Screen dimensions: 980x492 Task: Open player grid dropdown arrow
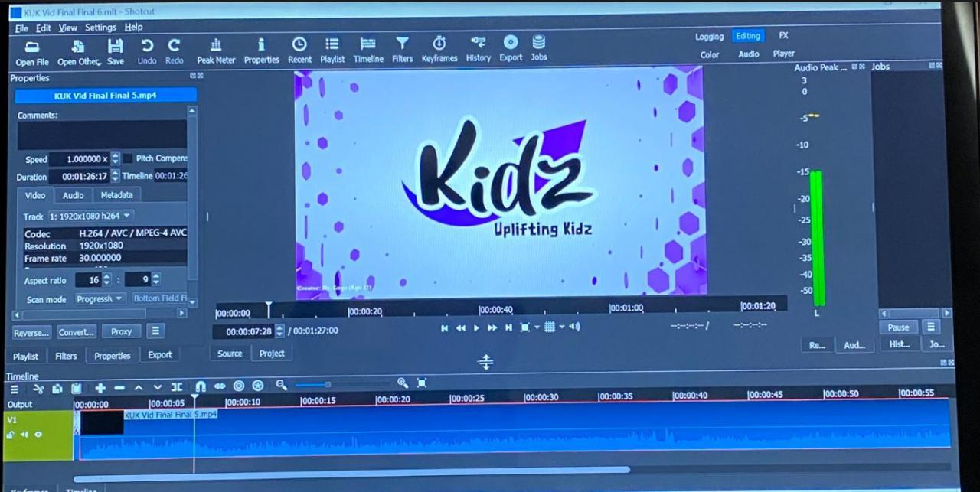tap(562, 327)
